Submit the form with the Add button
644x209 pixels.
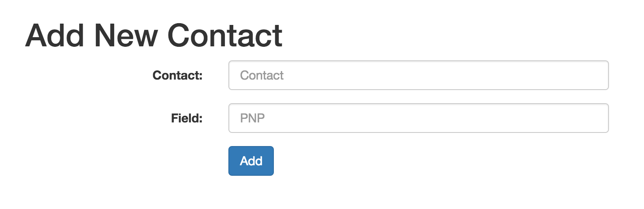(x=251, y=161)
